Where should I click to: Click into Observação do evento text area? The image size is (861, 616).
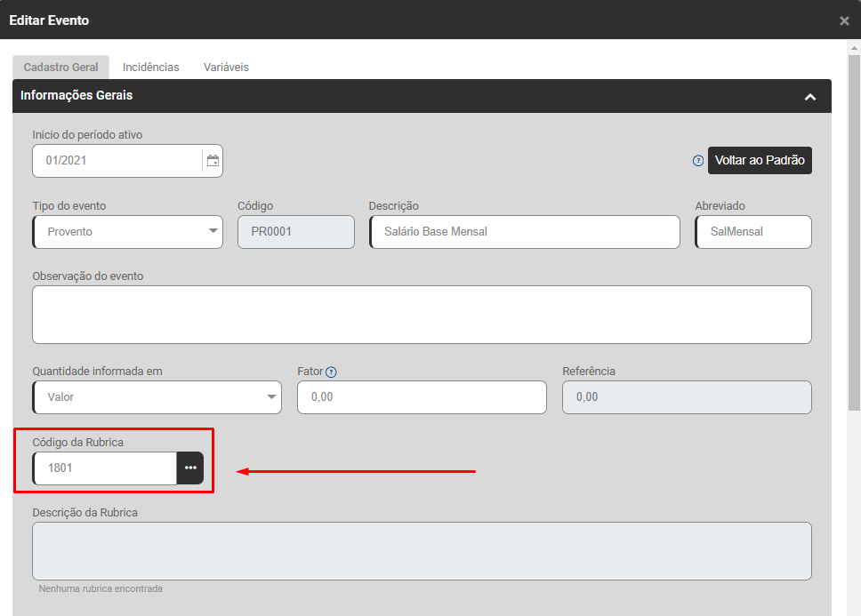(422, 315)
